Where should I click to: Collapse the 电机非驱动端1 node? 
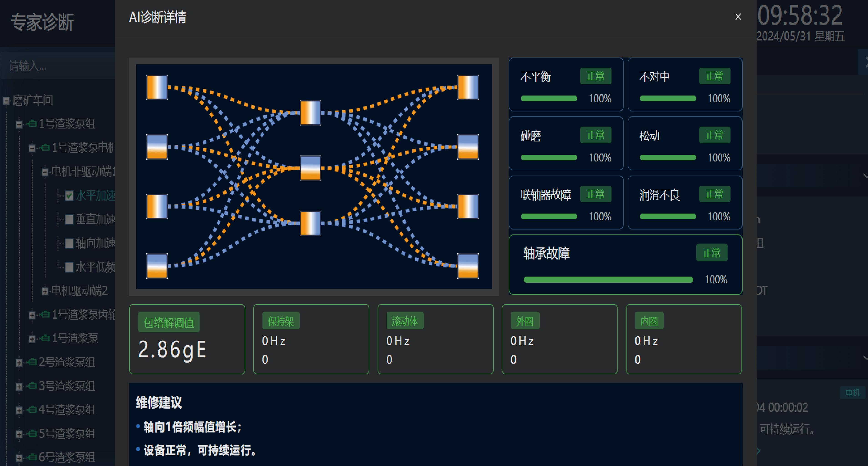[x=44, y=172]
